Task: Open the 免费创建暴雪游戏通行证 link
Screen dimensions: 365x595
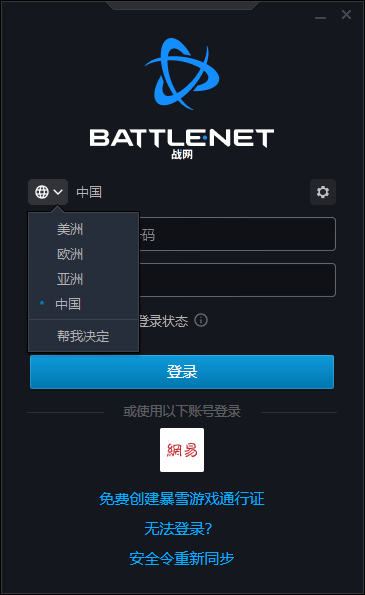Action: [182, 499]
